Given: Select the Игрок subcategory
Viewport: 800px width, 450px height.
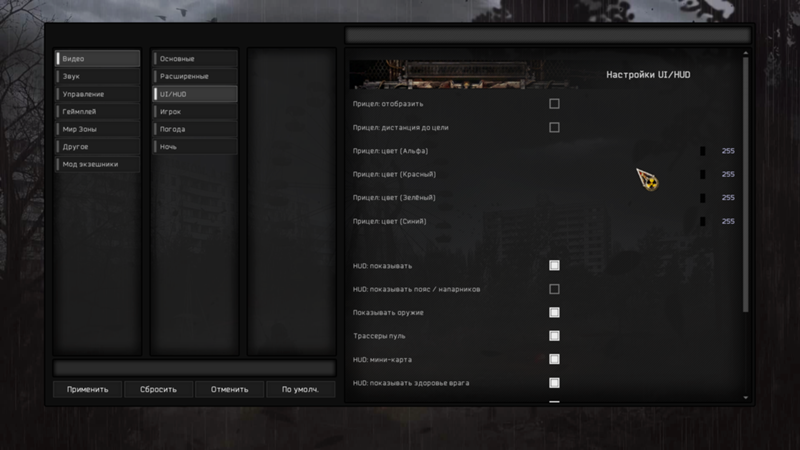Looking at the screenshot, I should [194, 112].
